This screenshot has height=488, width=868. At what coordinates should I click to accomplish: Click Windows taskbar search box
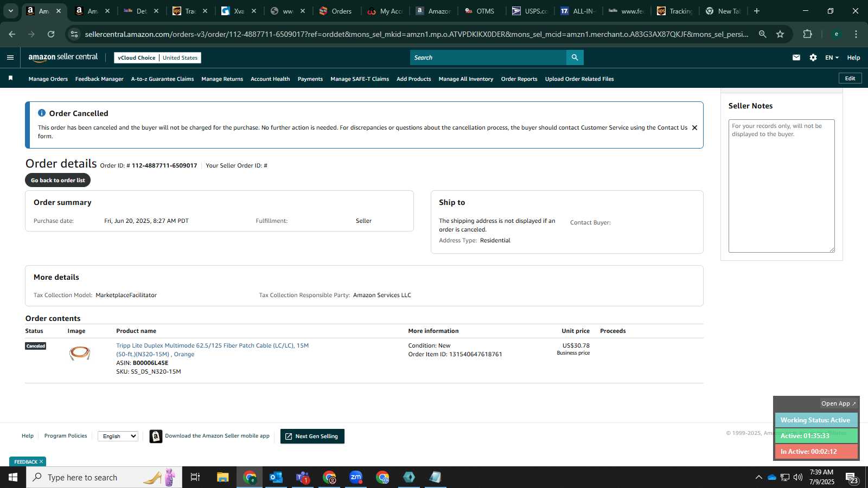pyautogui.click(x=104, y=477)
